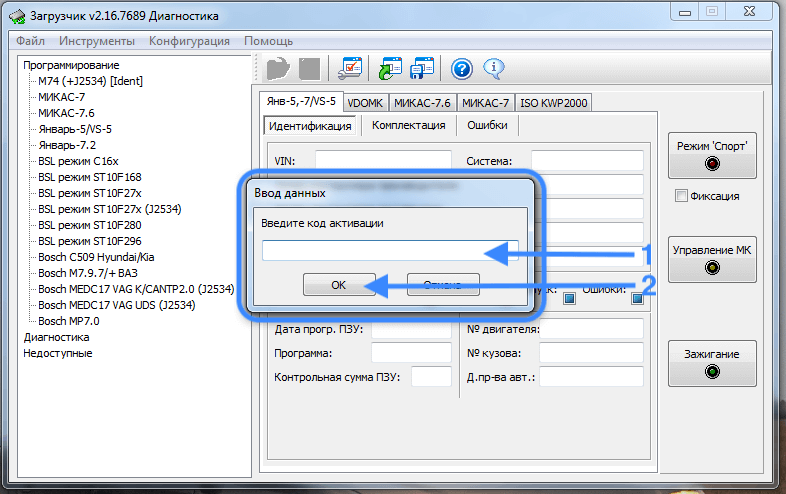Select Bosch C509 Hyundai/Kia tree item
Viewport: 786px width, 494px height.
click(96, 257)
